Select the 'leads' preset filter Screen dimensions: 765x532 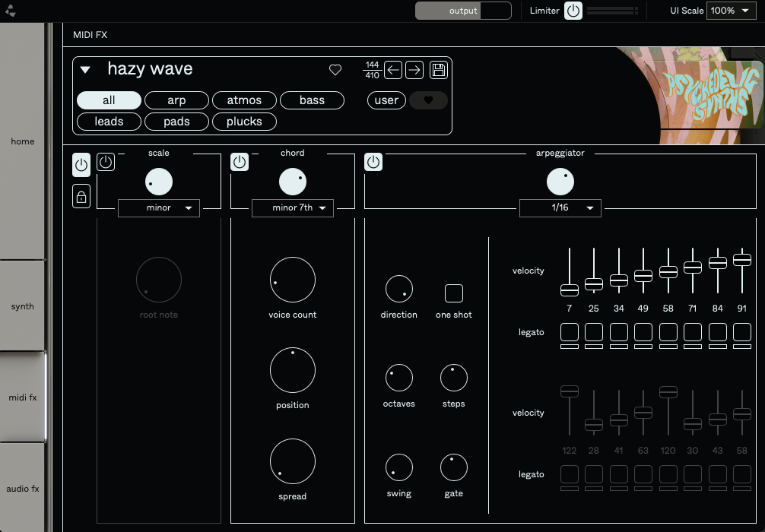pos(110,122)
